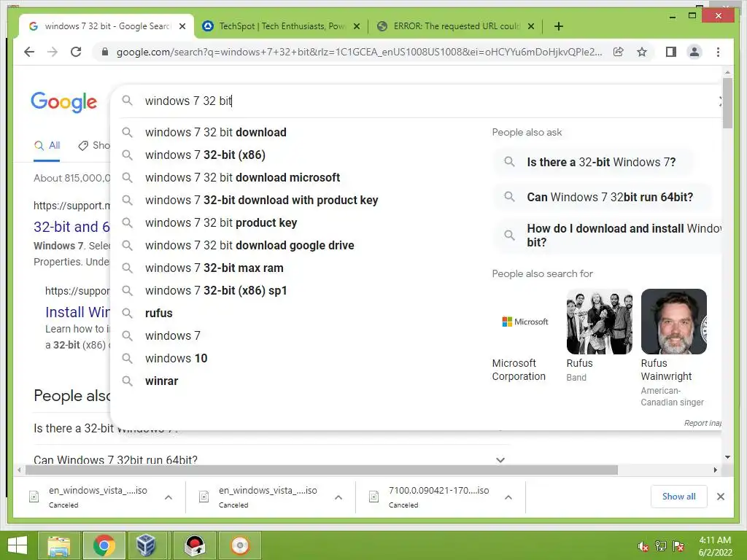Click the browser forward arrow
This screenshot has height=560, width=747.
point(53,52)
